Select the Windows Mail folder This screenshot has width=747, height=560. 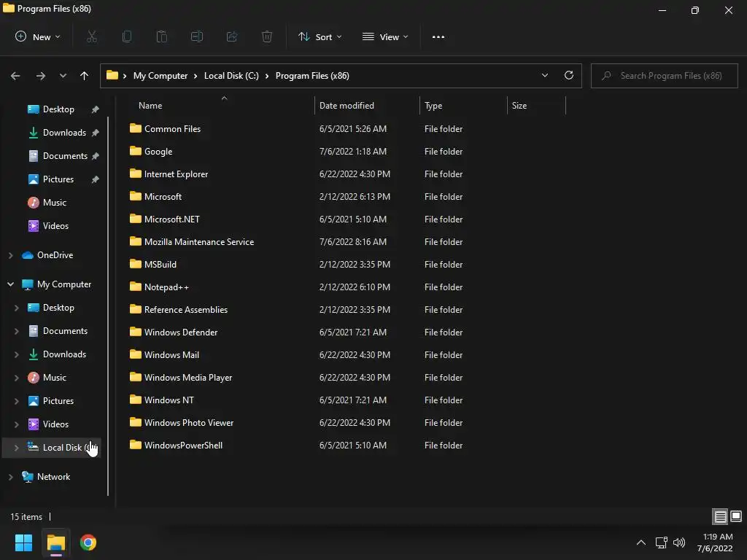pos(171,355)
